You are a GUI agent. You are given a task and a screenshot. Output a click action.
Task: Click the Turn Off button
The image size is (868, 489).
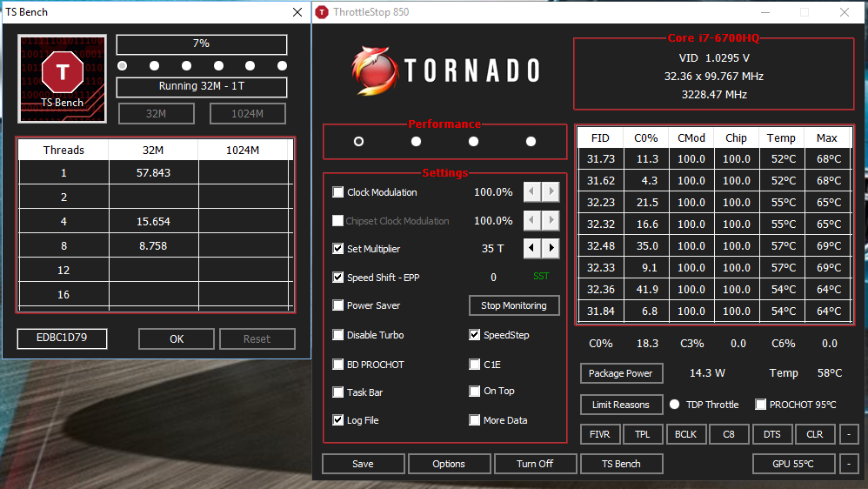[535, 464]
